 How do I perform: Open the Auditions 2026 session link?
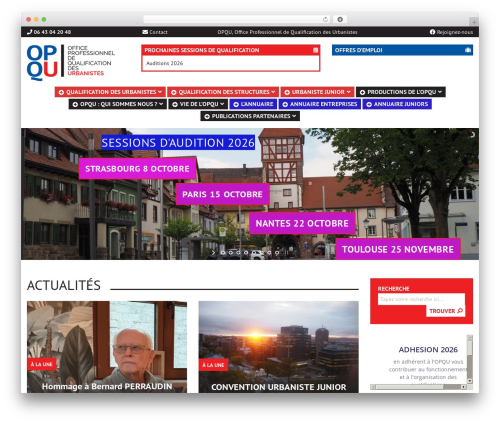165,63
